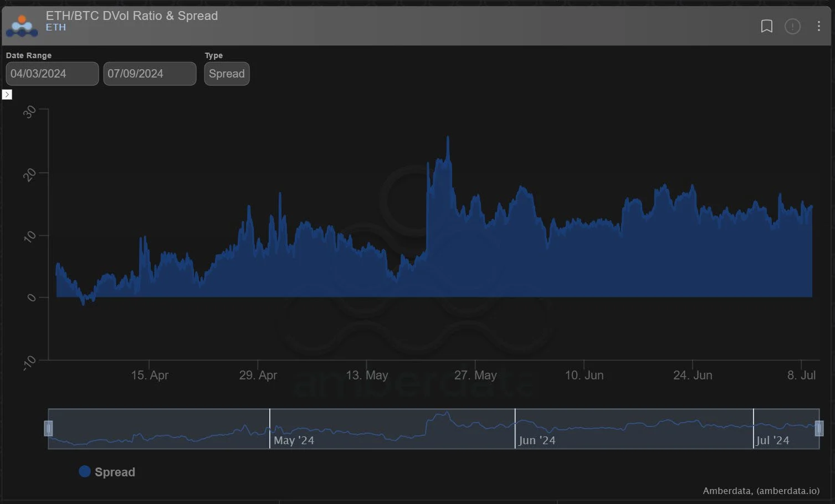Click the 15. Apr axis label
835x504 pixels.
(x=150, y=375)
